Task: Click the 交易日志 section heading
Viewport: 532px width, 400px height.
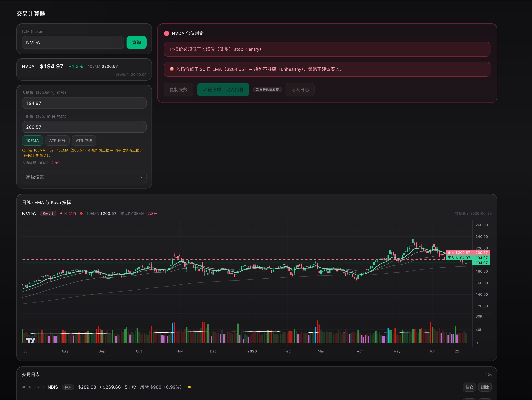Action: point(31,374)
